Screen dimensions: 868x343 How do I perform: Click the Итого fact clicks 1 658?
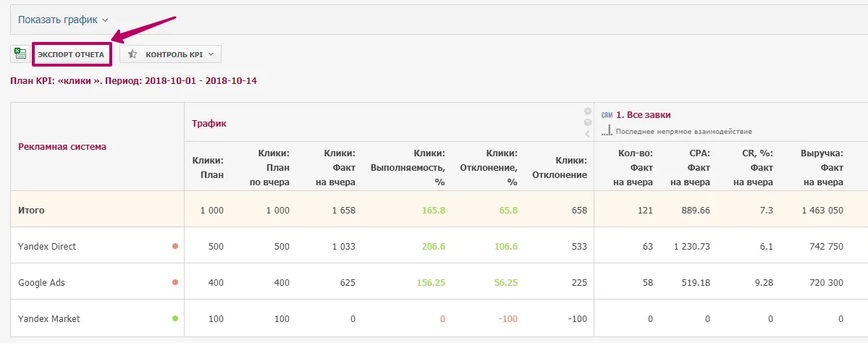coord(343,211)
